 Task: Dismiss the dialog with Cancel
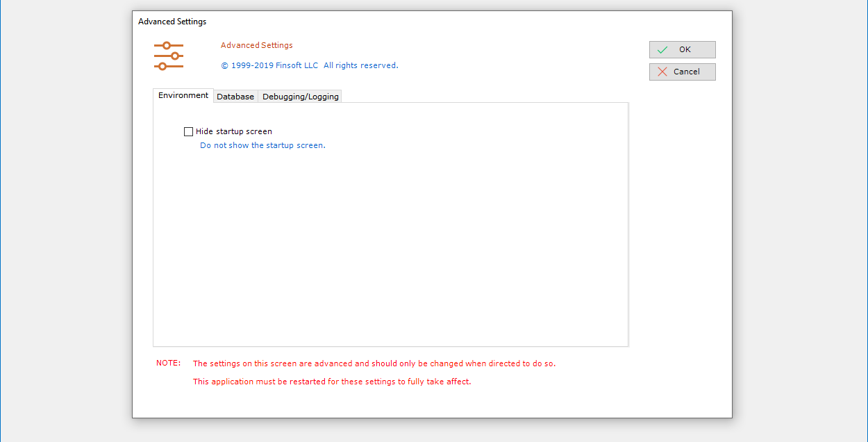682,72
